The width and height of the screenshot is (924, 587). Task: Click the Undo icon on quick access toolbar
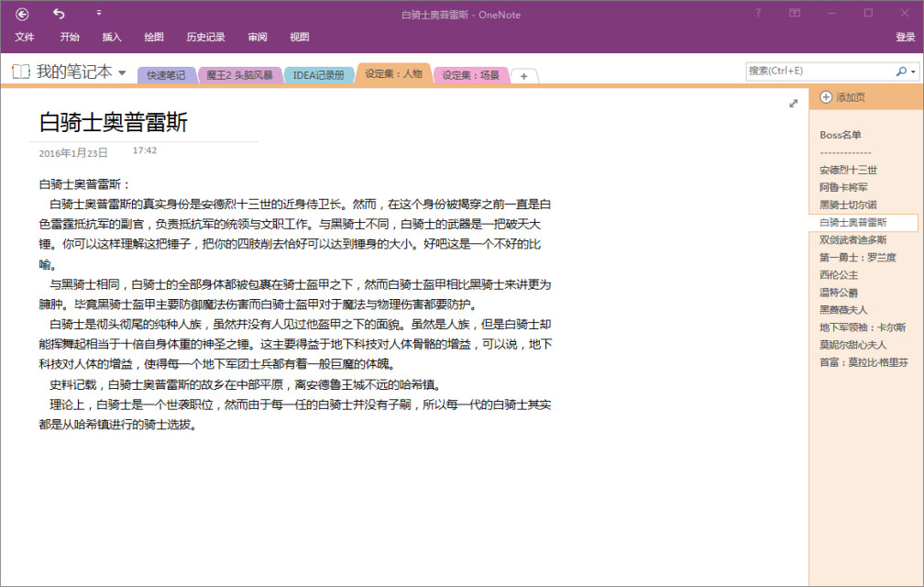(x=58, y=13)
